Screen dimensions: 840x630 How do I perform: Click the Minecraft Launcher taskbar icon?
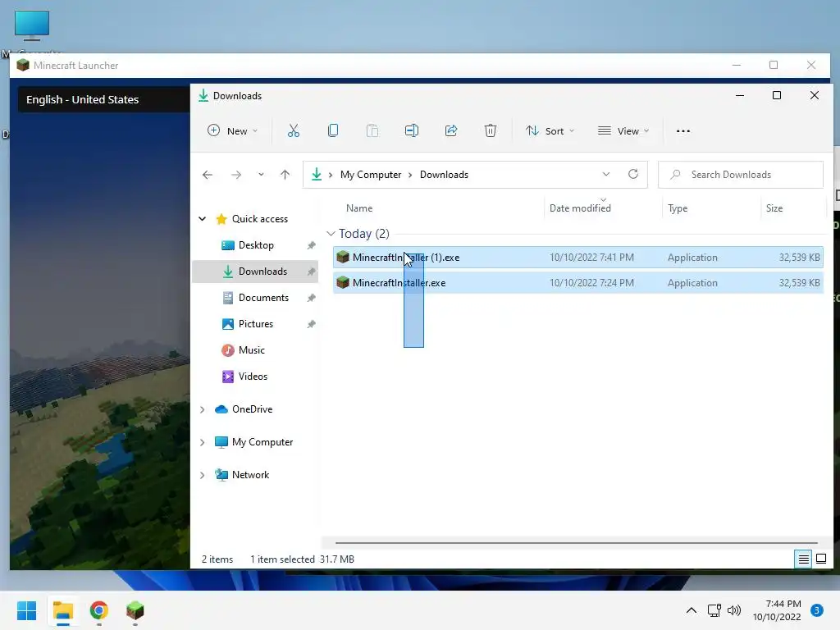pyautogui.click(x=135, y=610)
